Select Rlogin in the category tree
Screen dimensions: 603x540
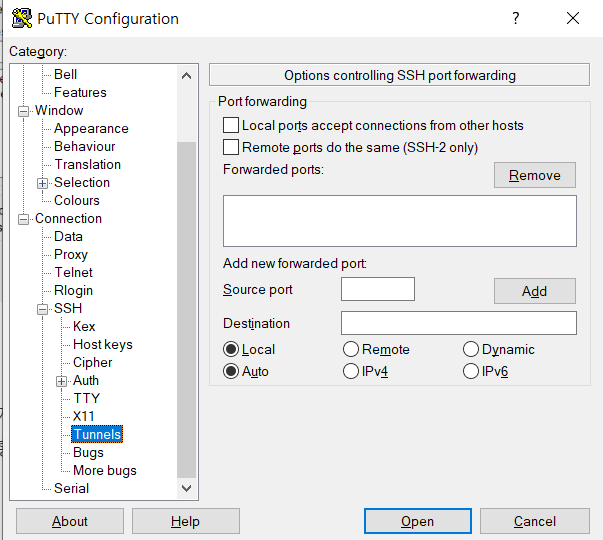coord(73,290)
